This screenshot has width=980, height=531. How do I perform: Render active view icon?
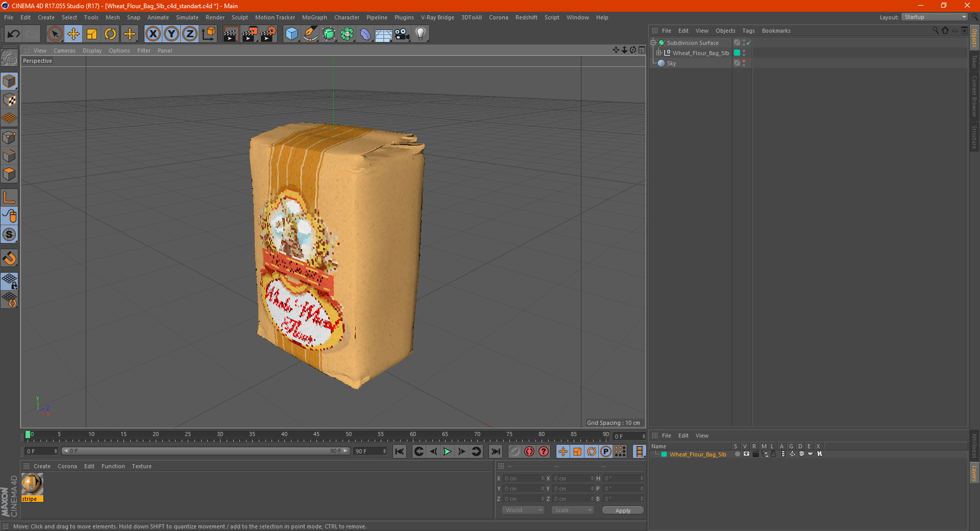(x=231, y=34)
